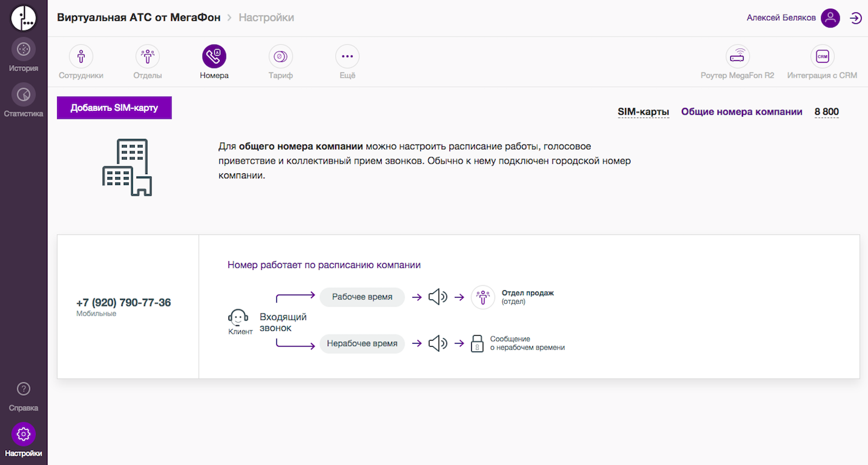868x465 pixels.
Task: Click the Добавить SIM-карту button
Action: tap(114, 108)
